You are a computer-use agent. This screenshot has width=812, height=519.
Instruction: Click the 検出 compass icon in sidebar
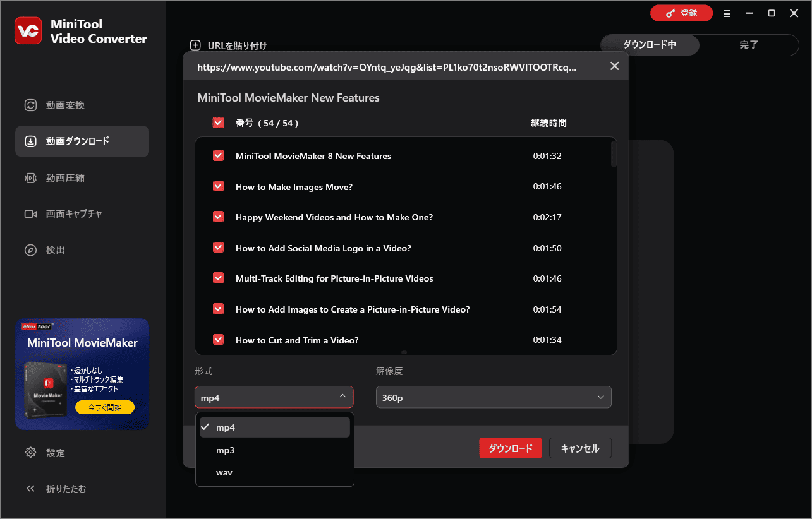[x=30, y=250]
